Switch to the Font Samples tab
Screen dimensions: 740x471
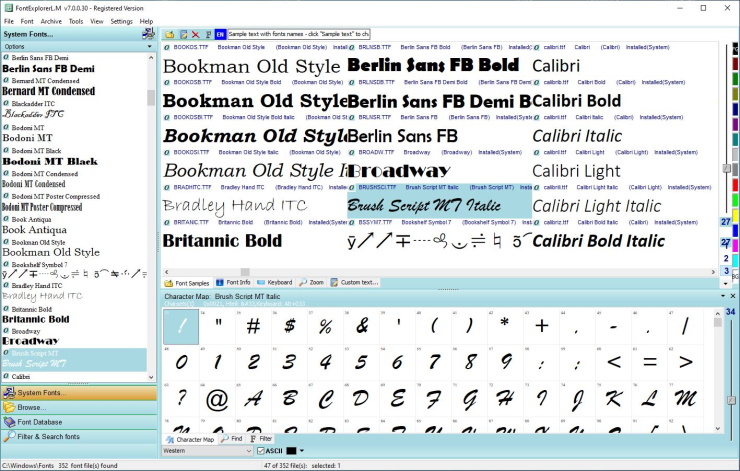pyautogui.click(x=187, y=283)
